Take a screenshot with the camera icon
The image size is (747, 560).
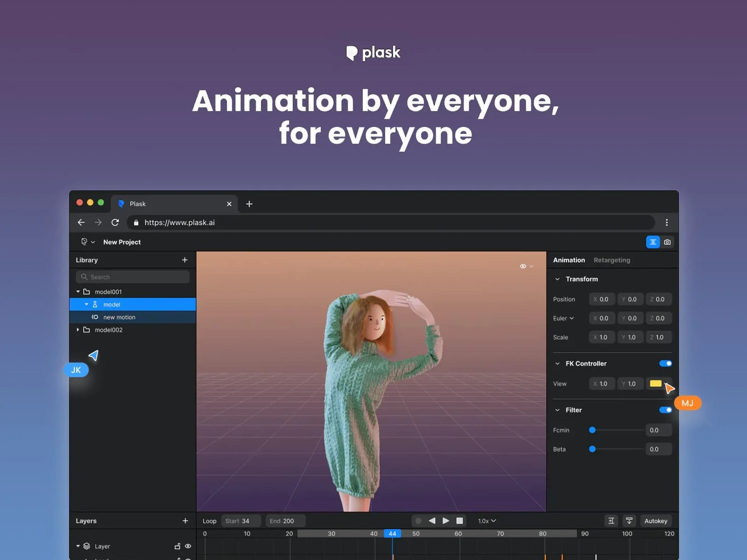point(667,242)
